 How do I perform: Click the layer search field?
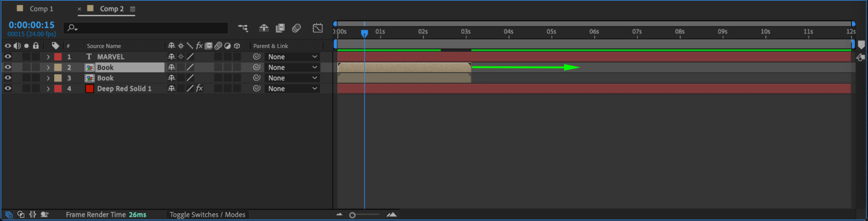pos(146,28)
